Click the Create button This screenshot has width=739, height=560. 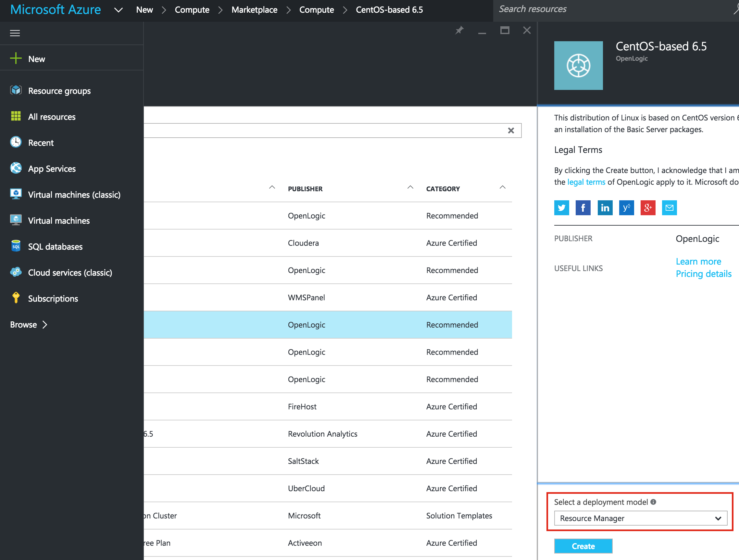[583, 546]
